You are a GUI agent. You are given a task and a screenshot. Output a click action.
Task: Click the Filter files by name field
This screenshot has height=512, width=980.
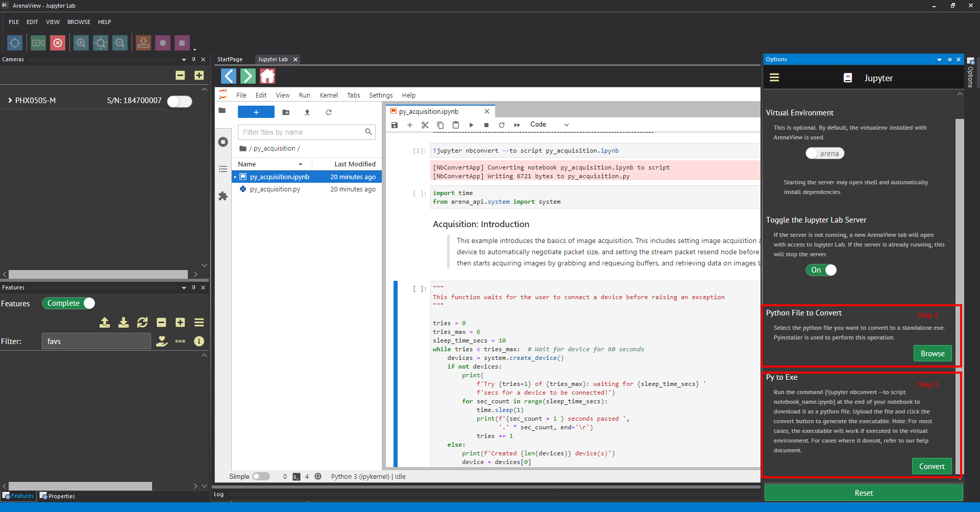pyautogui.click(x=301, y=132)
